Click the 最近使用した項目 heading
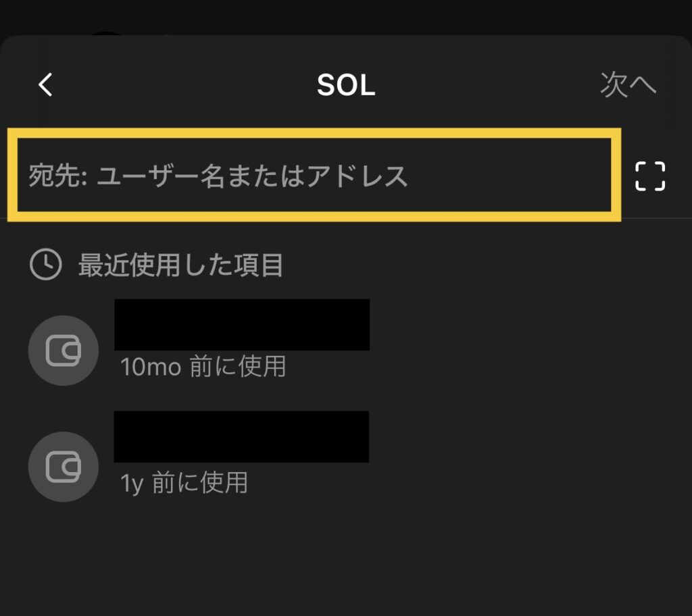Image resolution: width=692 pixels, height=616 pixels. [180, 265]
